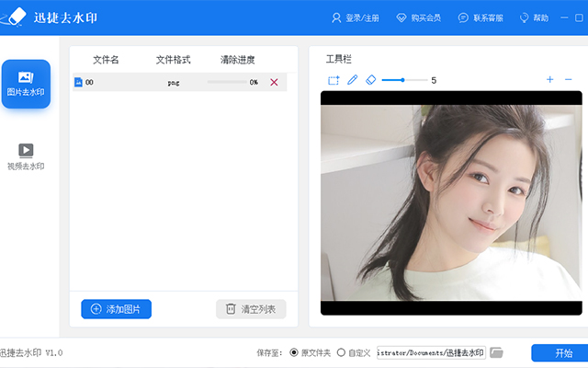
Task: Click the save path input field
Action: pyautogui.click(x=431, y=352)
